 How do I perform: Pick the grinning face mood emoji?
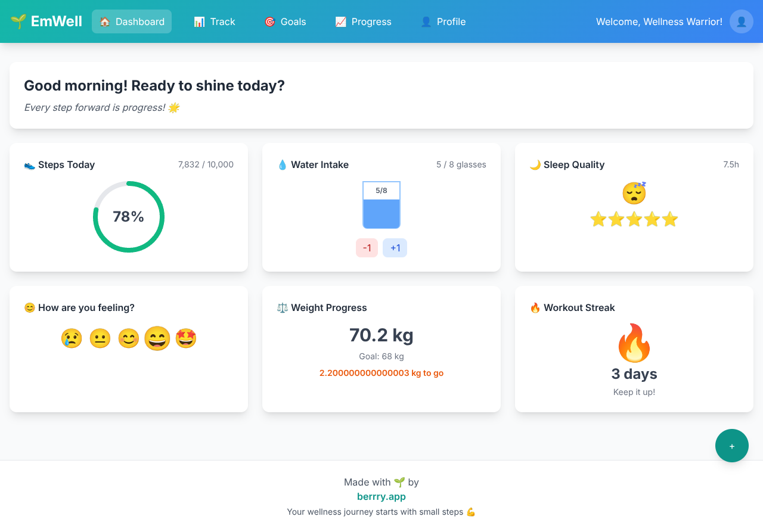pos(157,338)
